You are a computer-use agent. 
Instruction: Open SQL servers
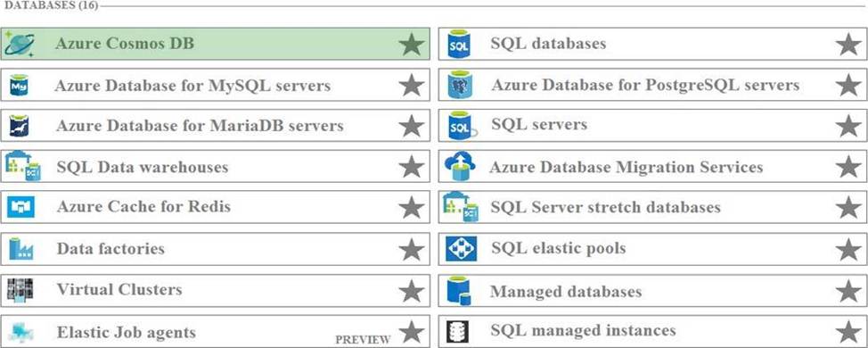pos(652,126)
